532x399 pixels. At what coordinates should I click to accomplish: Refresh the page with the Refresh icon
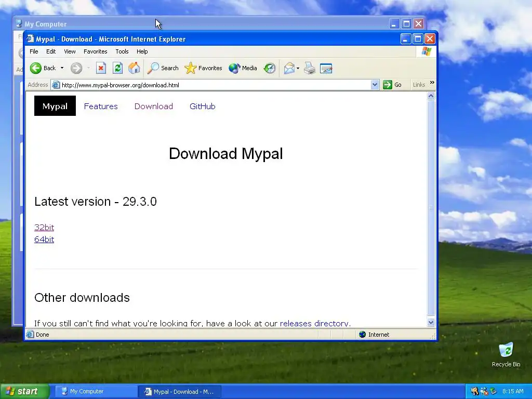(117, 68)
